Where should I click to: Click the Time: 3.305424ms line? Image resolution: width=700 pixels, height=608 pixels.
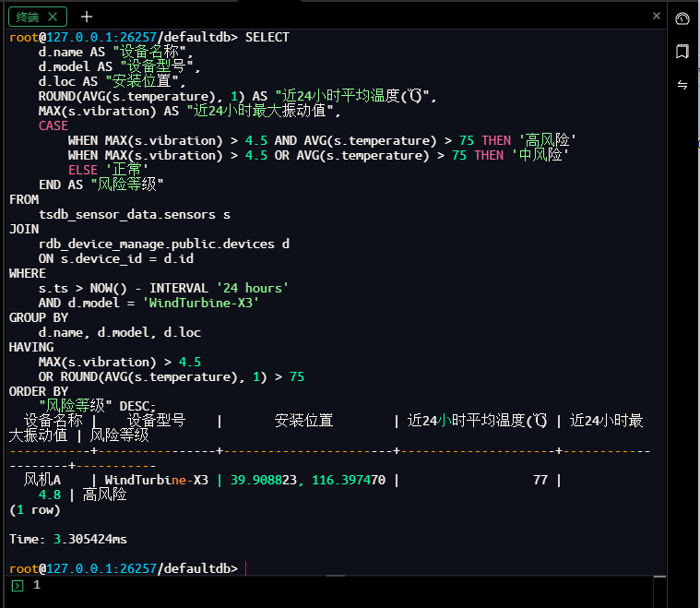[68, 539]
